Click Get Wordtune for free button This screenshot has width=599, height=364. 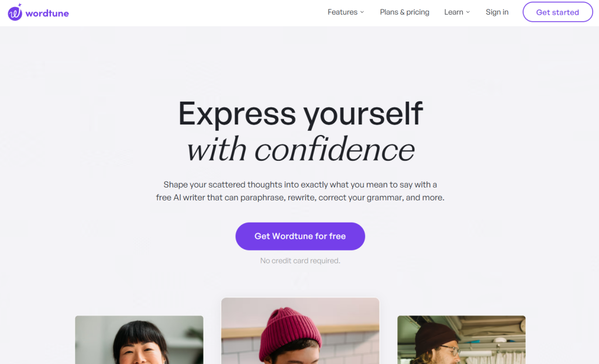300,236
